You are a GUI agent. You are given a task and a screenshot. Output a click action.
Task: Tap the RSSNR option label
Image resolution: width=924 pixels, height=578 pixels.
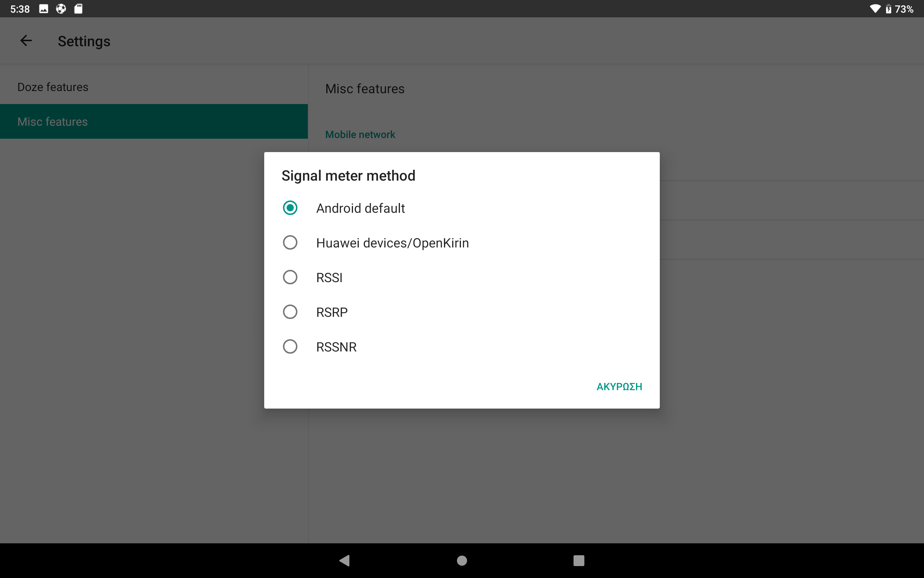336,347
